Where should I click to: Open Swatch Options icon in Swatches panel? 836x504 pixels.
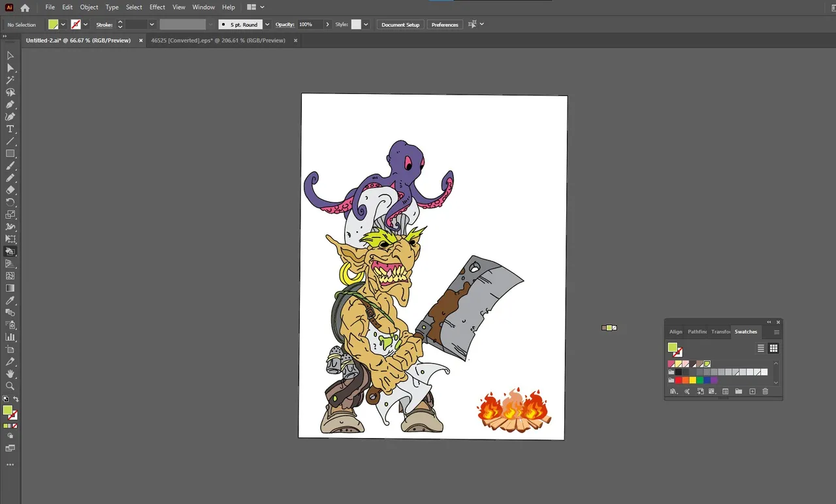[725, 392]
